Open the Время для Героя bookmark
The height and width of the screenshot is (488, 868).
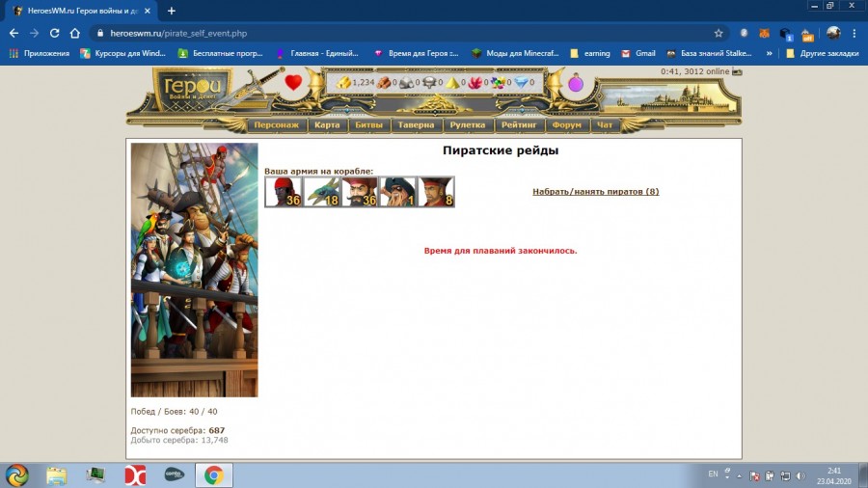tap(417, 53)
